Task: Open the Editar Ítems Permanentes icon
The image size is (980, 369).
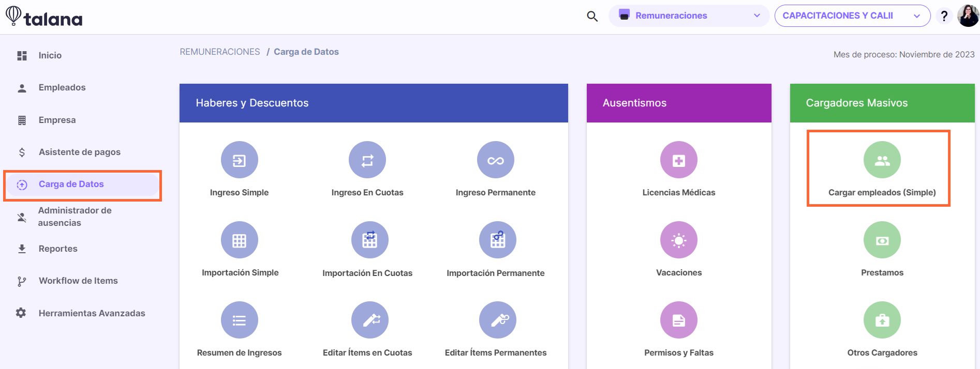Action: click(498, 320)
